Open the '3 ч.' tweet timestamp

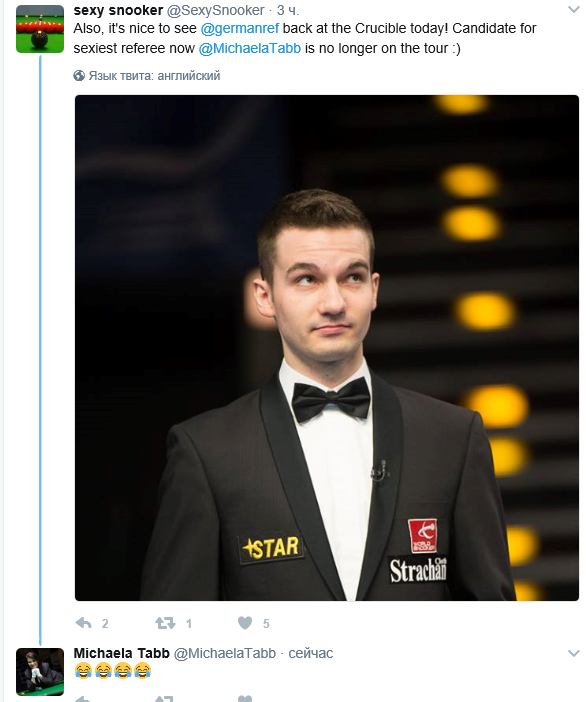point(288,10)
